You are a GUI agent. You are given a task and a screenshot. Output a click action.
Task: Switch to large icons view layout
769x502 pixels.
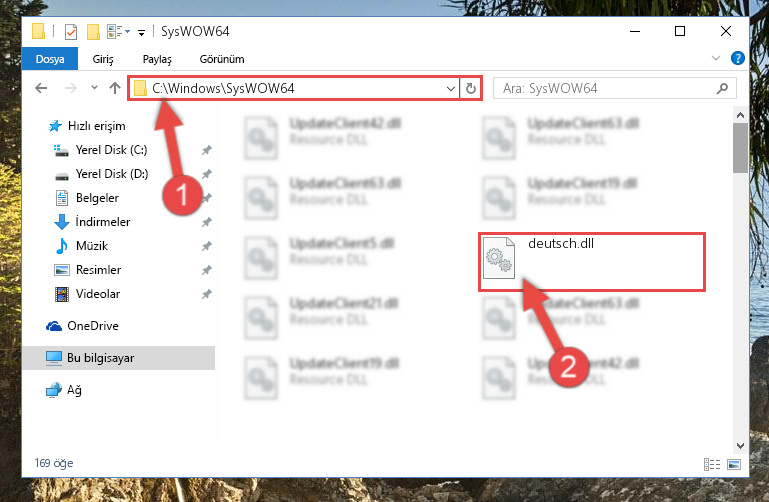click(734, 464)
